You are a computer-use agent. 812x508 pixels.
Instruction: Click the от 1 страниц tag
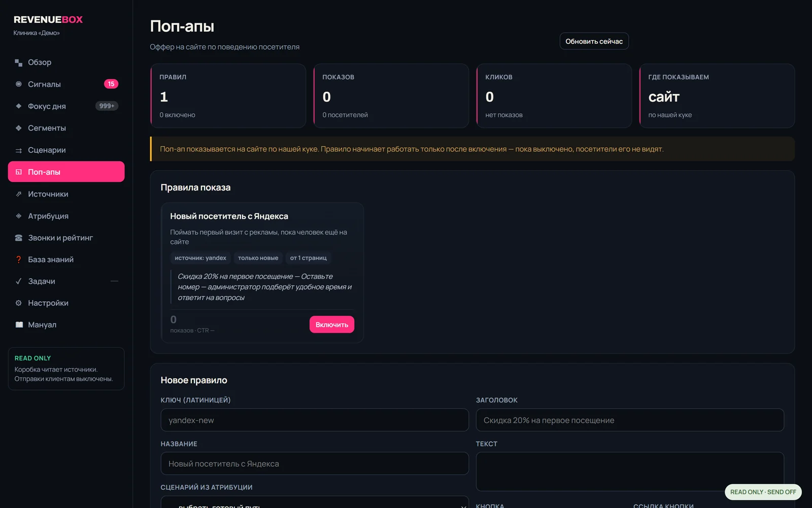point(309,258)
